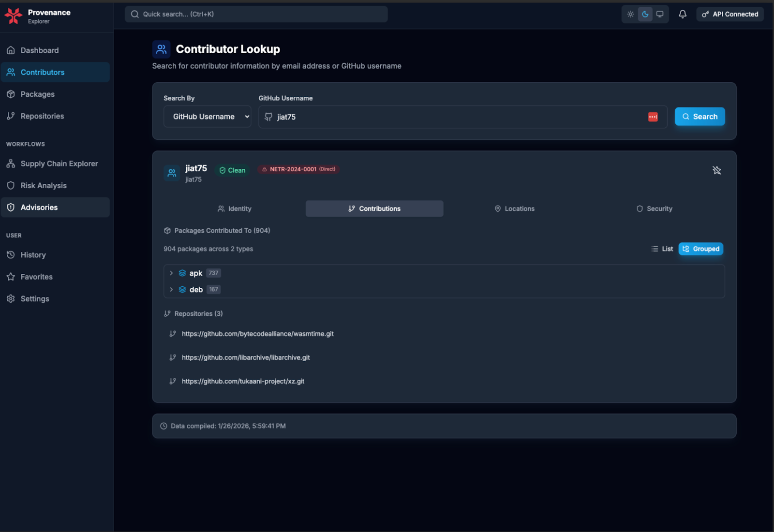Open Risk Analysis page
Image resolution: width=774 pixels, height=532 pixels.
click(43, 185)
